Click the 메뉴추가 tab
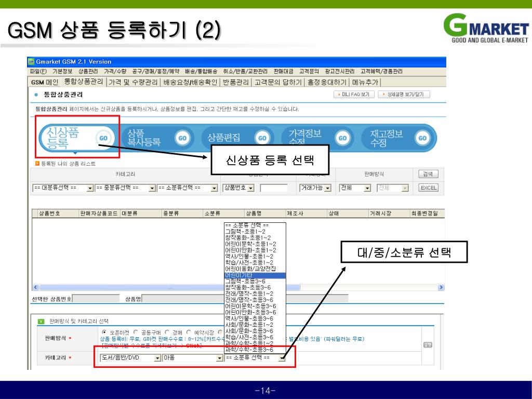This screenshot has width=532, height=399. [x=365, y=82]
